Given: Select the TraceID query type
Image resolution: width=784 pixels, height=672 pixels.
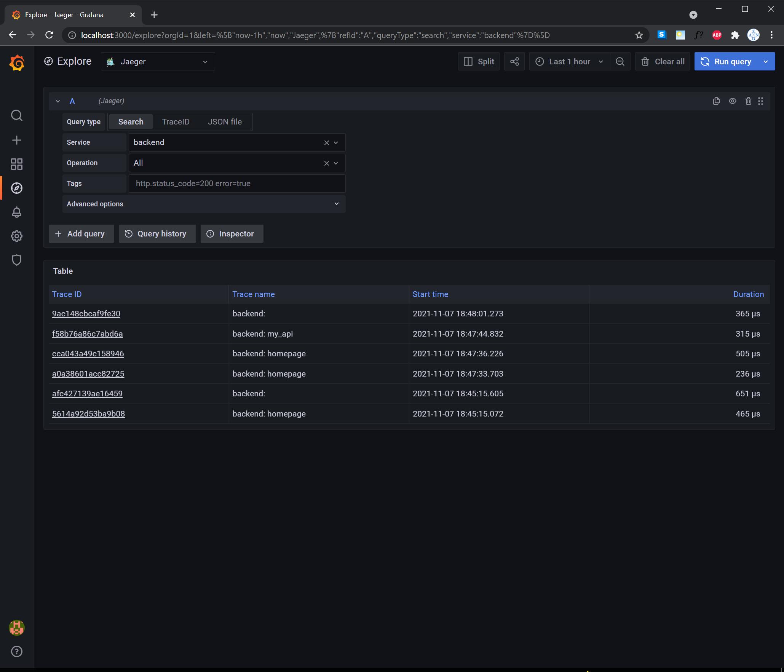Looking at the screenshot, I should (176, 122).
